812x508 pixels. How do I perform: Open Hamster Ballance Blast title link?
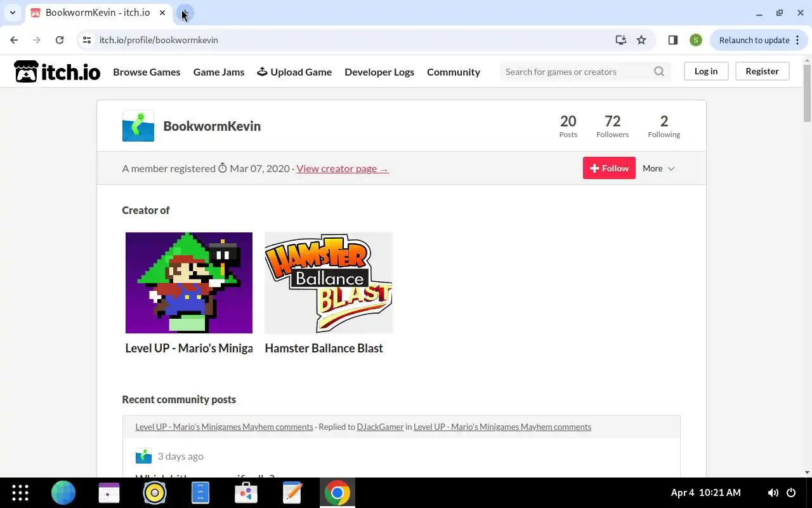click(x=324, y=348)
